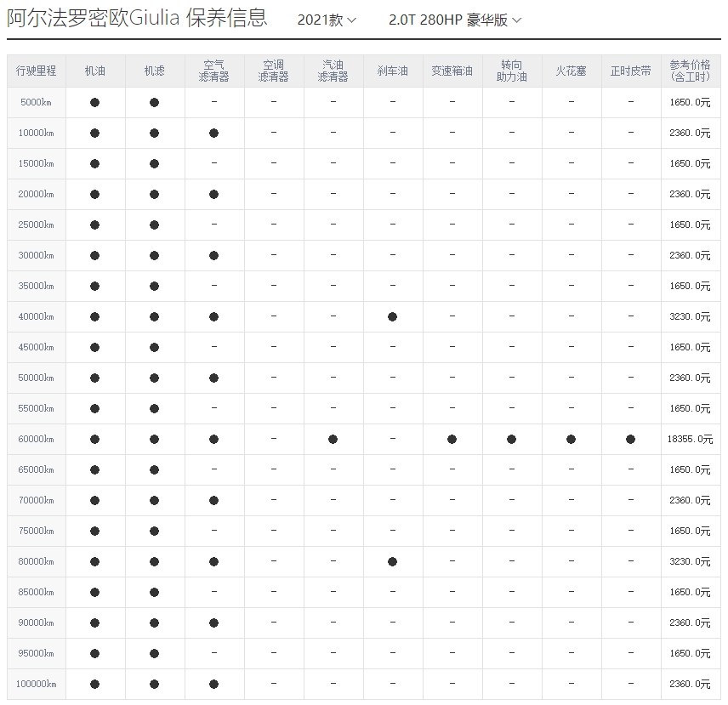728x705 pixels.
Task: Click the 刹车油 dot in the 40000km row
Action: (392, 317)
